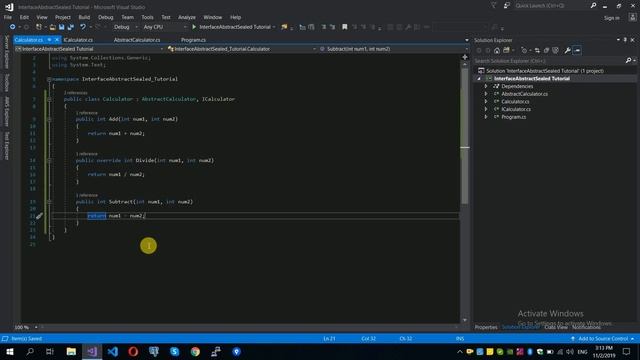640x360 pixels.
Task: Click the Sign in link
Action: point(611,18)
